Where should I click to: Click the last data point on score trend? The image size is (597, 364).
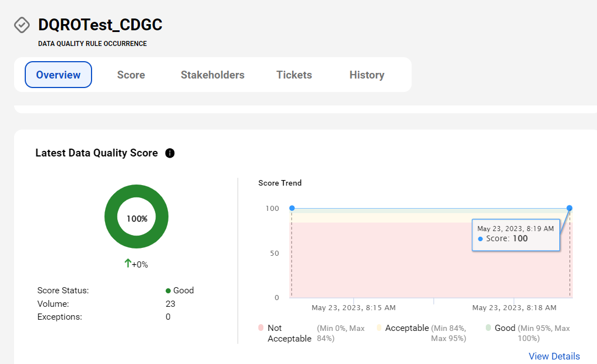569,208
